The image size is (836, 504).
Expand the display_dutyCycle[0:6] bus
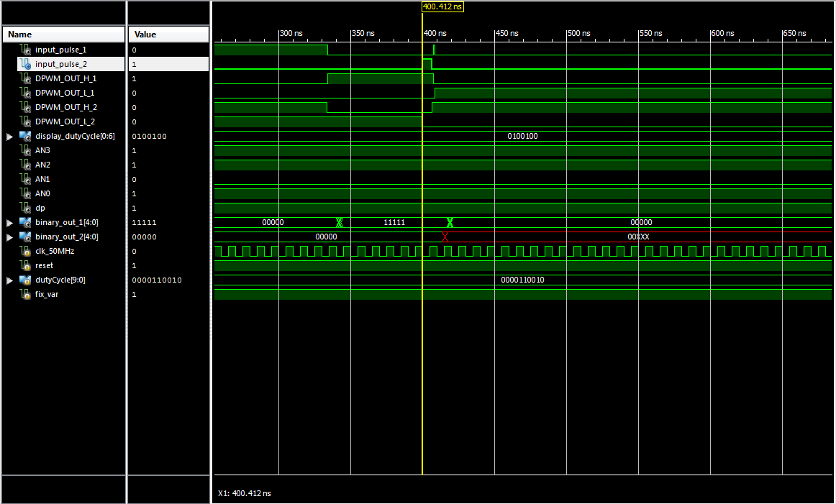[9, 137]
